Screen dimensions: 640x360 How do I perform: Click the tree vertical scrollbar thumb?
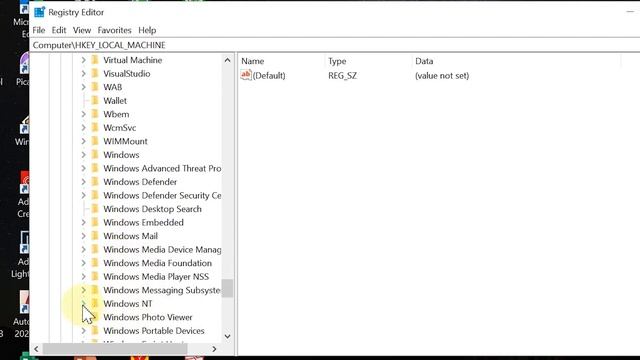pyautogui.click(x=227, y=289)
